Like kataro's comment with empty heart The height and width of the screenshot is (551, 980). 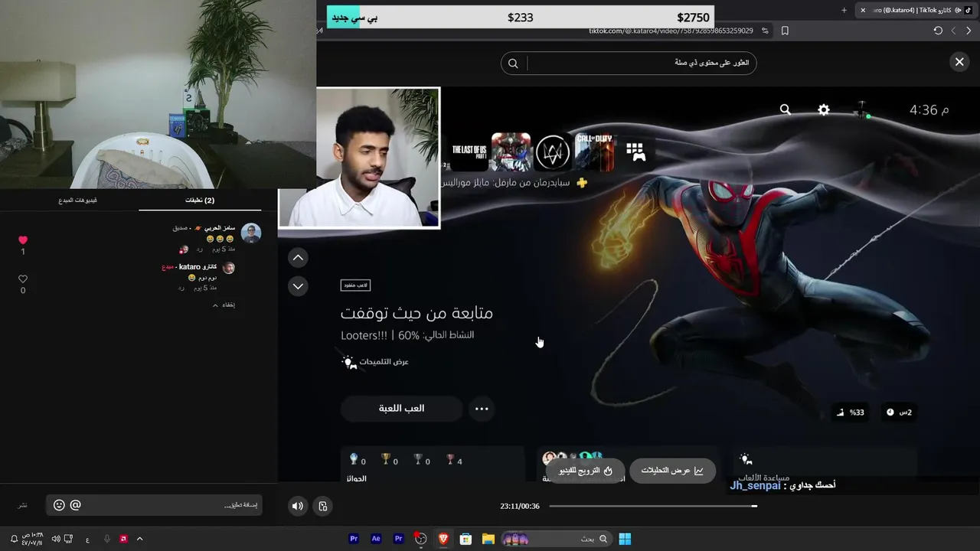[23, 279]
